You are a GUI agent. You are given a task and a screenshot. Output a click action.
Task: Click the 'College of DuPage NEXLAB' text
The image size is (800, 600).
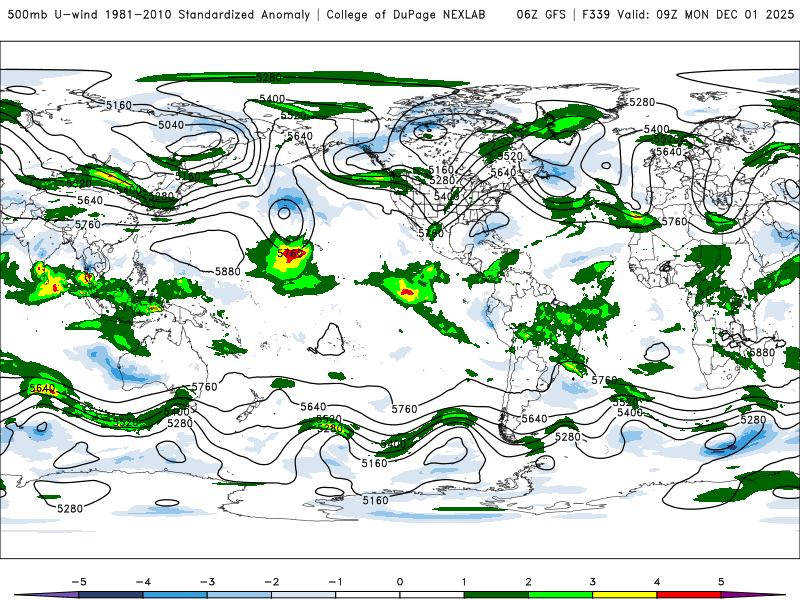[x=406, y=14]
